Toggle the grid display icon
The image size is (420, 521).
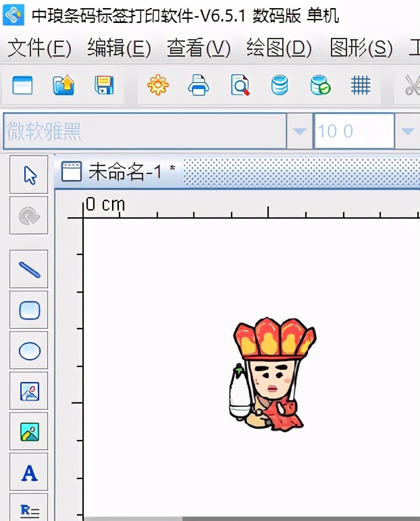tap(361, 85)
